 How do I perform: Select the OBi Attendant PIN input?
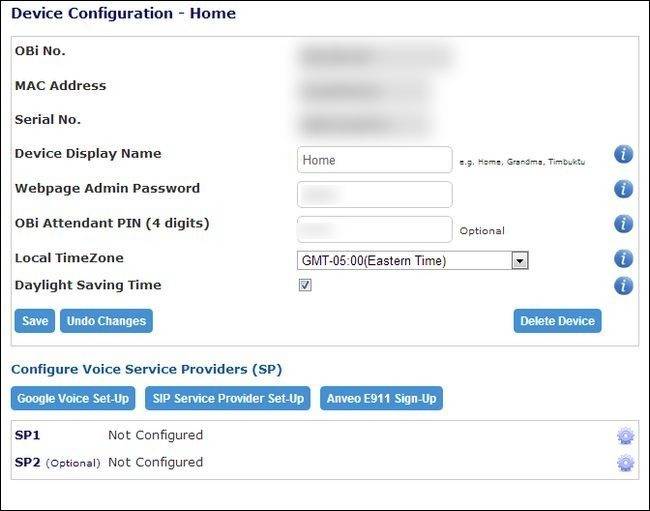[x=374, y=229]
